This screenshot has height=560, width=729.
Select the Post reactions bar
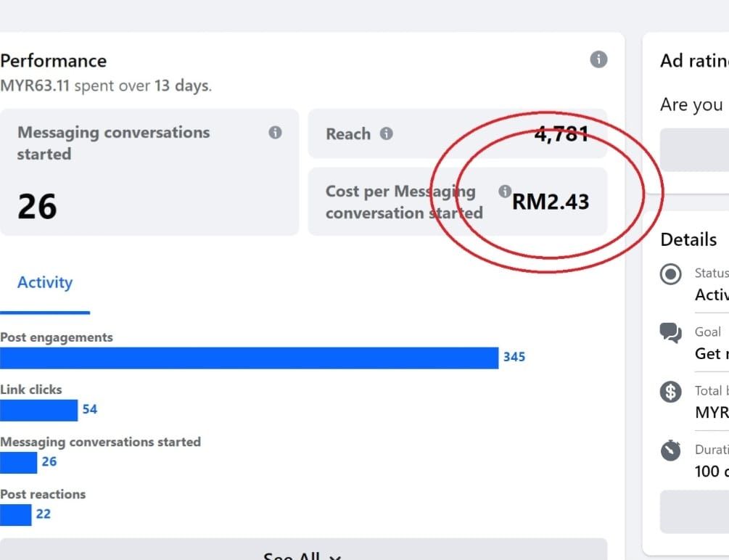pos(16,515)
